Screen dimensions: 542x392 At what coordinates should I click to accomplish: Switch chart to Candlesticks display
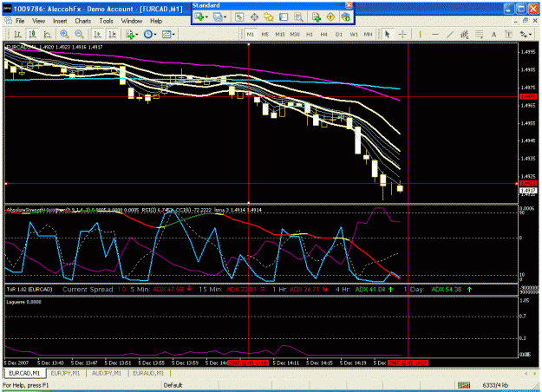pos(32,34)
